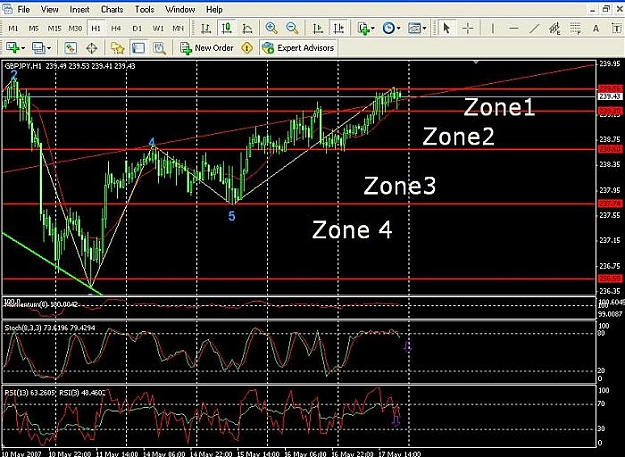Open the View menu

49,9
